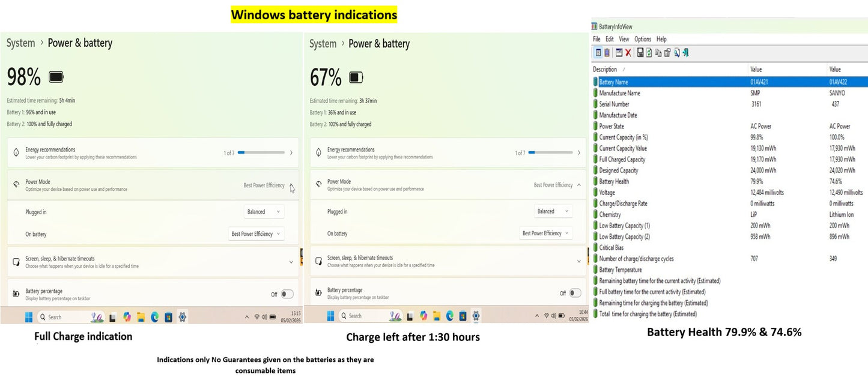Click the properties icon in BatteryInfoView toolbar
868x377 pixels.
tap(667, 53)
